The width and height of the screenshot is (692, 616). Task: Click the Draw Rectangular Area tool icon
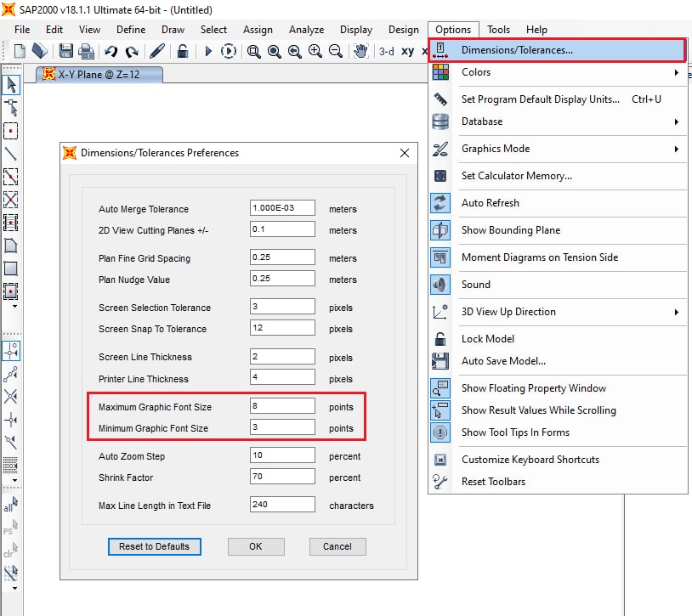coord(10,268)
